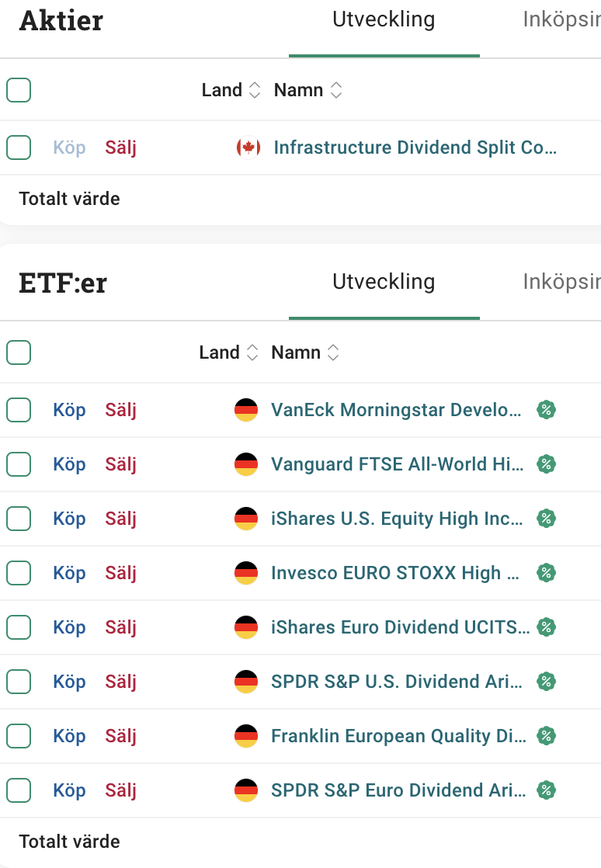The width and height of the screenshot is (601, 868).
Task: Click the green percent badge beside VanEck Morningstar
Action: pyautogui.click(x=547, y=410)
